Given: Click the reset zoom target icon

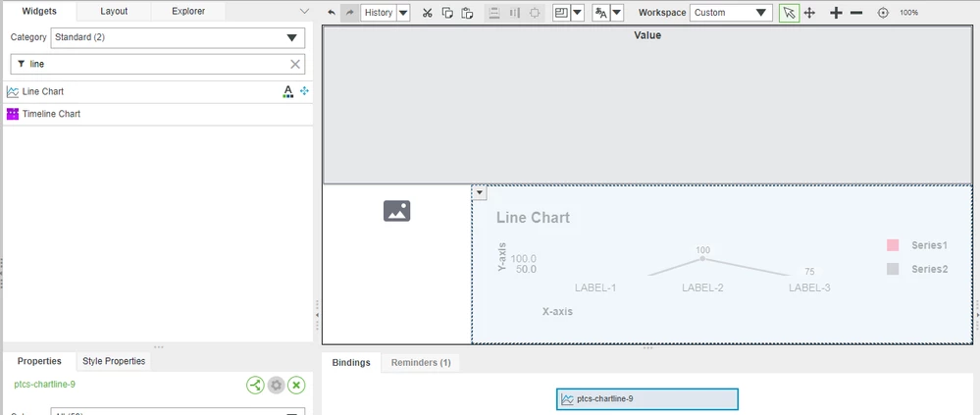Looking at the screenshot, I should pyautogui.click(x=883, y=13).
